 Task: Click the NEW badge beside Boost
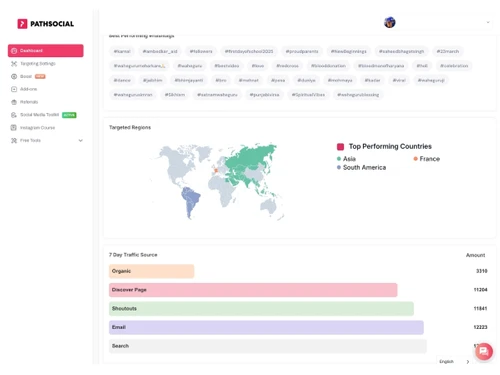coord(40,76)
